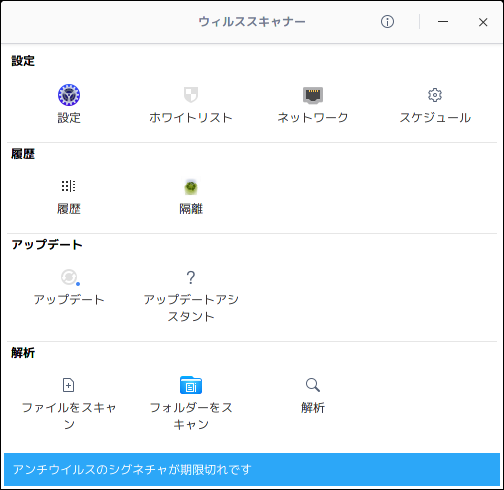Open the スケジュール gear icon
Viewport: 504px width, 490px height.
pos(435,95)
